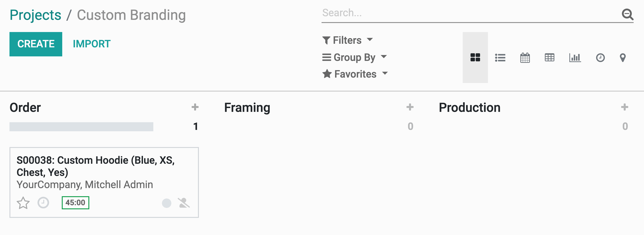Image resolution: width=644 pixels, height=235 pixels.
Task: Switch to the List view
Action: coord(500,58)
